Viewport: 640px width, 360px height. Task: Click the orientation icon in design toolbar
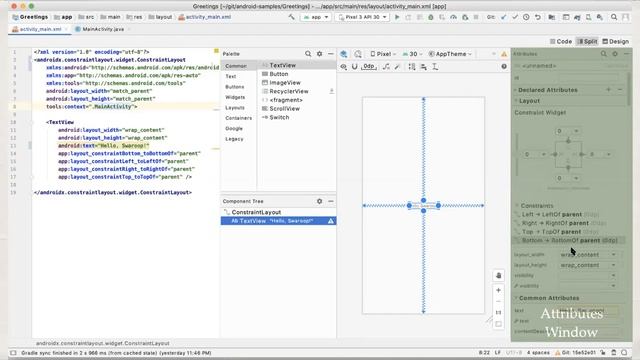pos(358,54)
